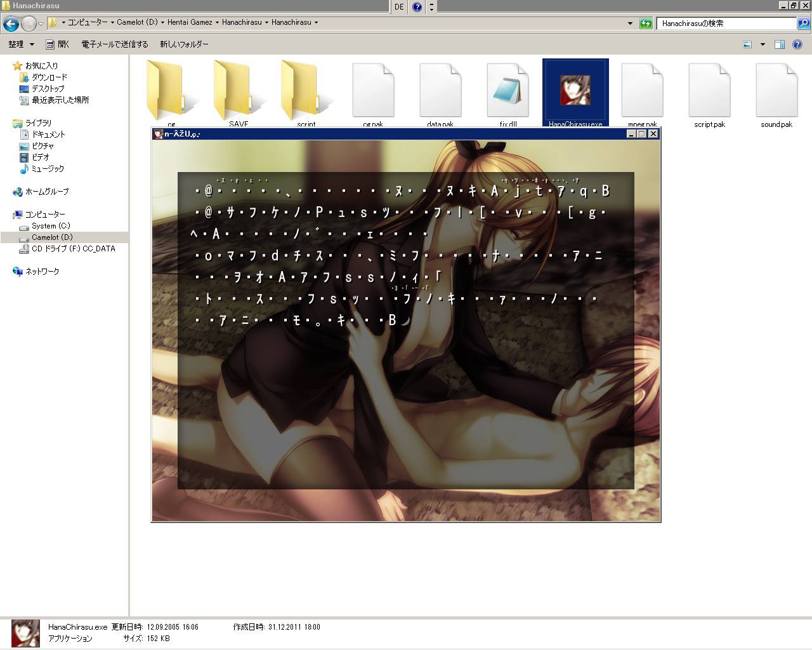Open Explorer help question mark icon

798,44
